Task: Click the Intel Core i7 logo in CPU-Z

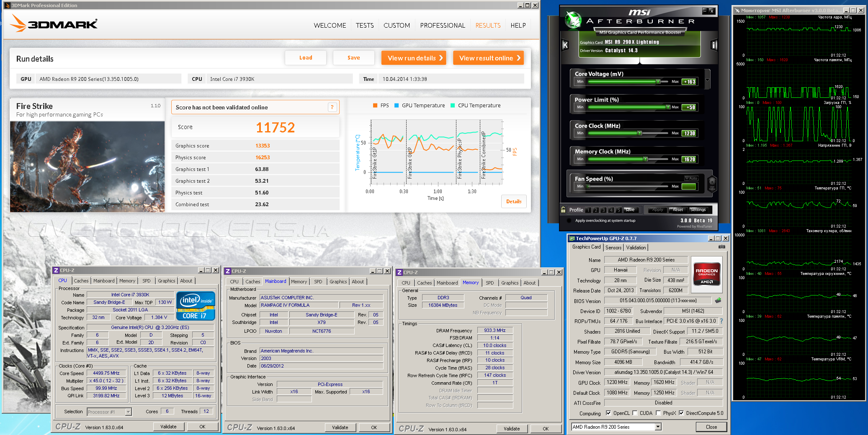Action: (x=196, y=306)
